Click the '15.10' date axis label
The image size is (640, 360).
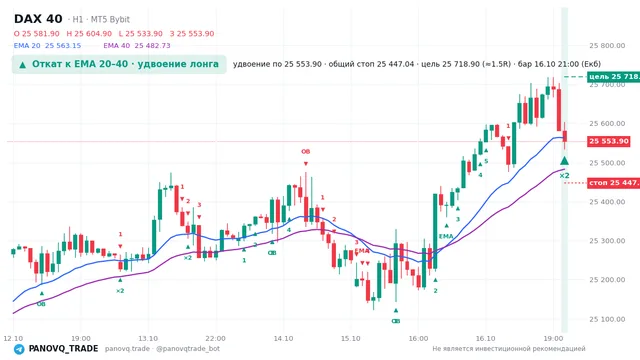(351, 338)
